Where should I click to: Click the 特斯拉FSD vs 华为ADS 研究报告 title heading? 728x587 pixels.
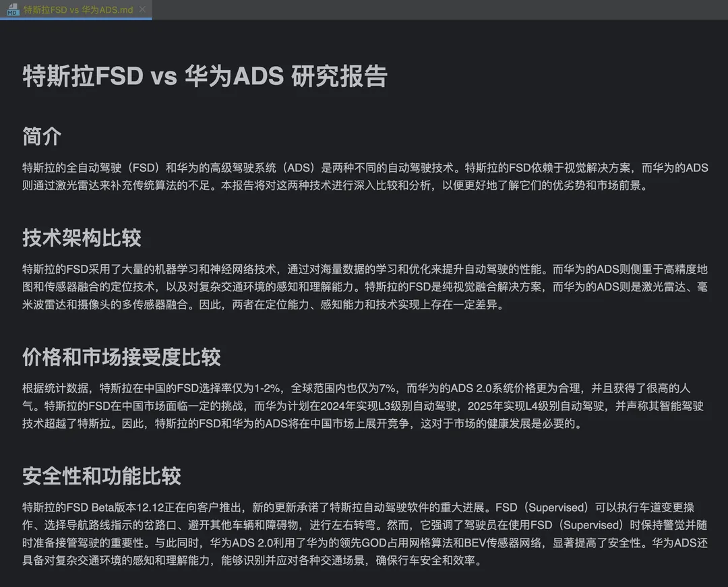click(x=205, y=76)
